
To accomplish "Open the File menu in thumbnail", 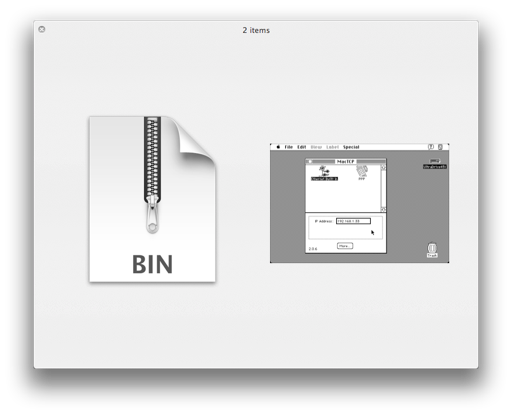I will pos(289,147).
